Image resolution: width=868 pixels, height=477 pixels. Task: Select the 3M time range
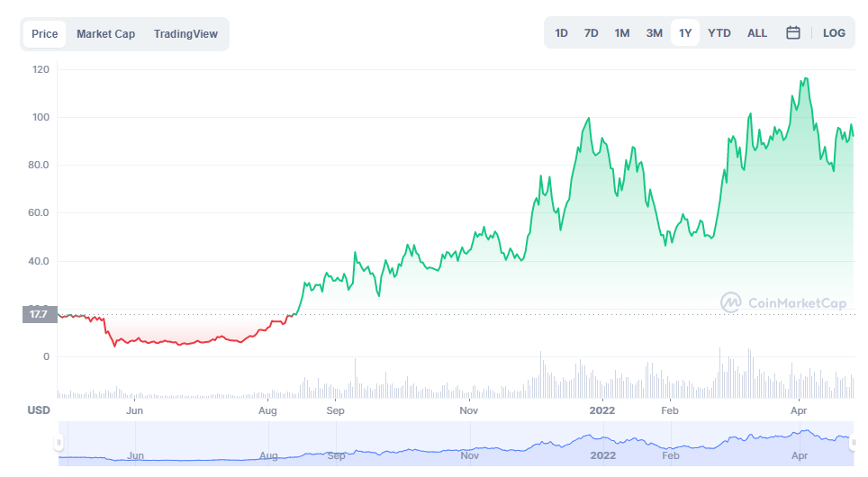[654, 33]
